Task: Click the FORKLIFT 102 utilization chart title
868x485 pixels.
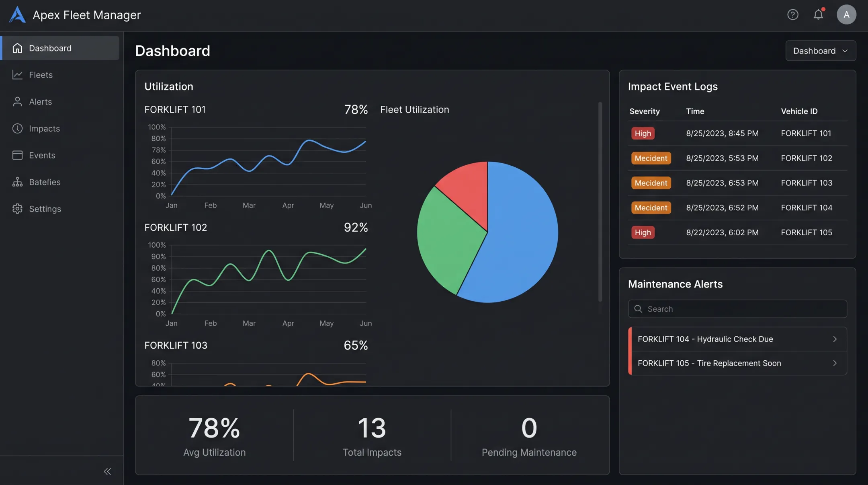Action: (176, 227)
